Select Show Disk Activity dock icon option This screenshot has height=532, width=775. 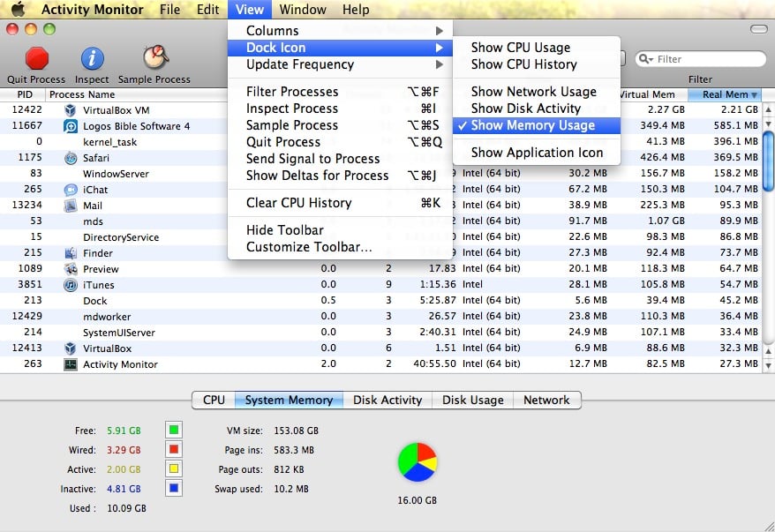[537, 109]
